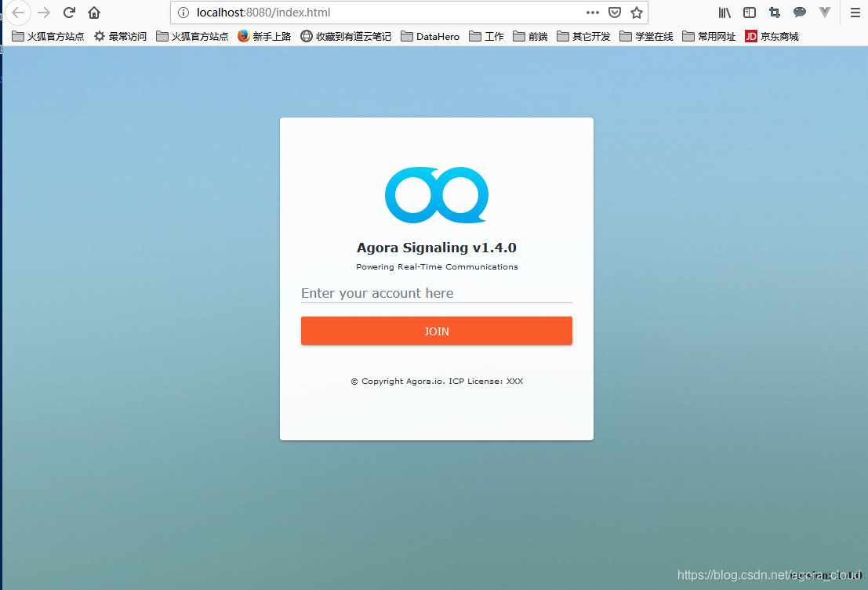Go back to previous page
Screen dimensions: 868x590
pos(18,13)
